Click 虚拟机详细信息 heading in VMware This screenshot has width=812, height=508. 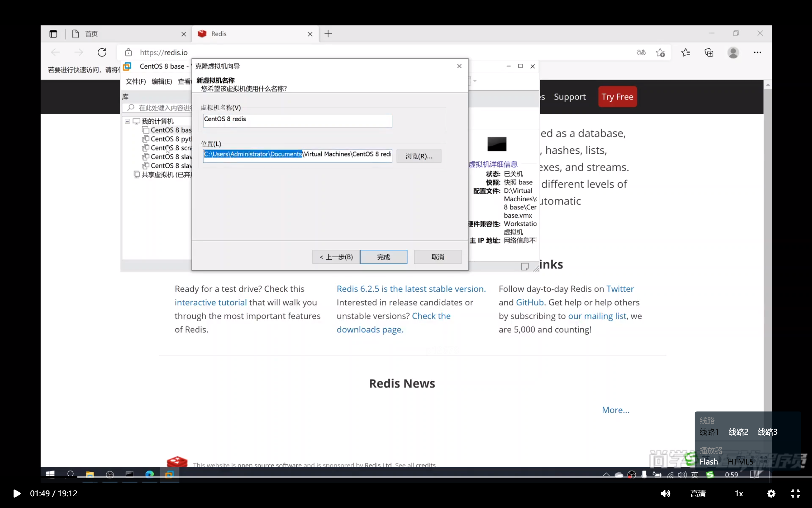(493, 164)
